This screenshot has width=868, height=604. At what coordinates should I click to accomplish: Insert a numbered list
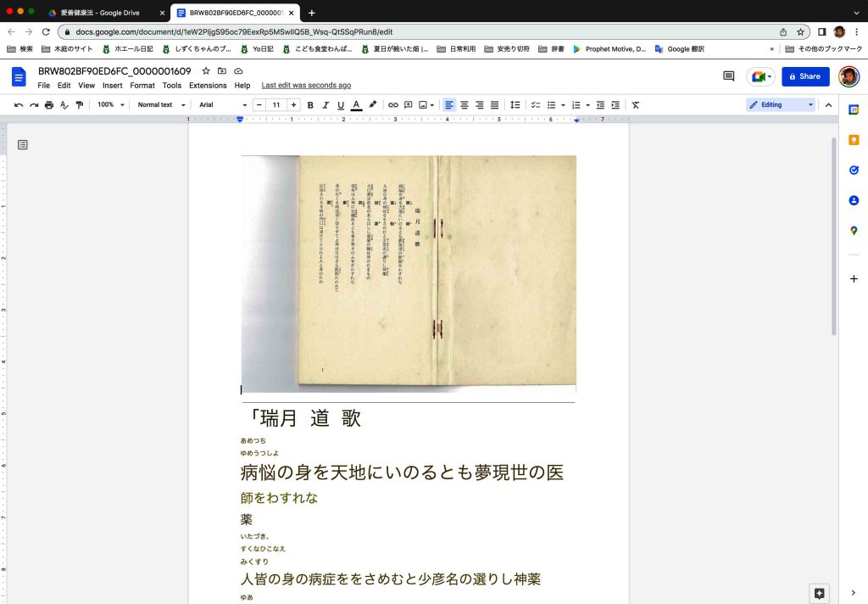pos(576,104)
